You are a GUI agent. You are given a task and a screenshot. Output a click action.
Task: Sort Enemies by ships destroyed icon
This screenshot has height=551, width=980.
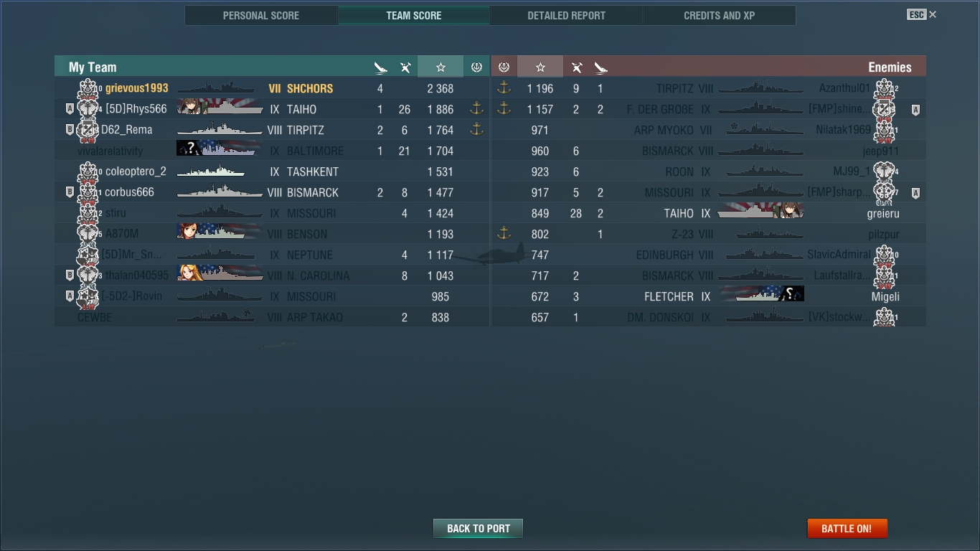coord(601,67)
